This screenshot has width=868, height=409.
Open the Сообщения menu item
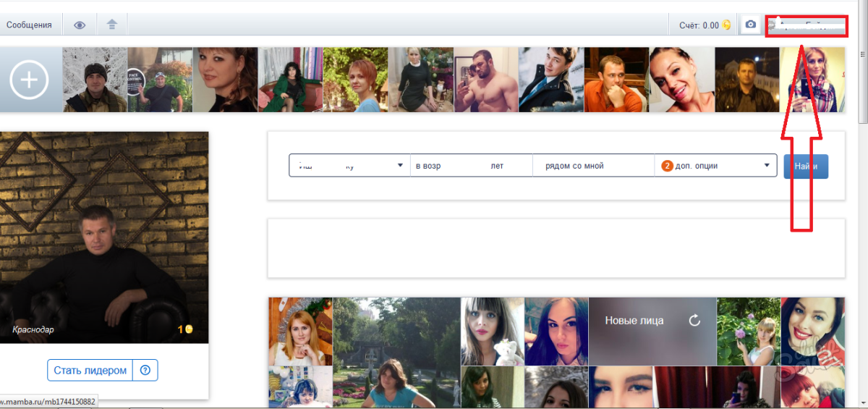[29, 25]
